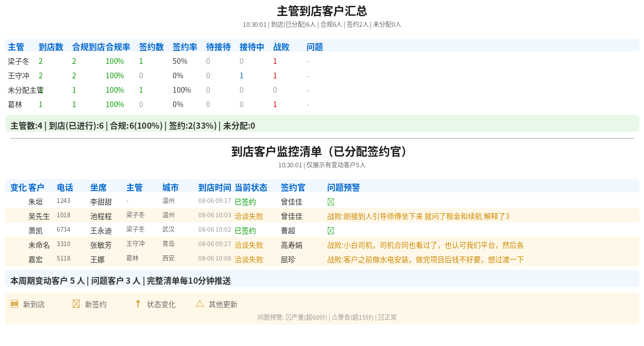
Task: Click the 城市 column header
Action: pos(171,187)
